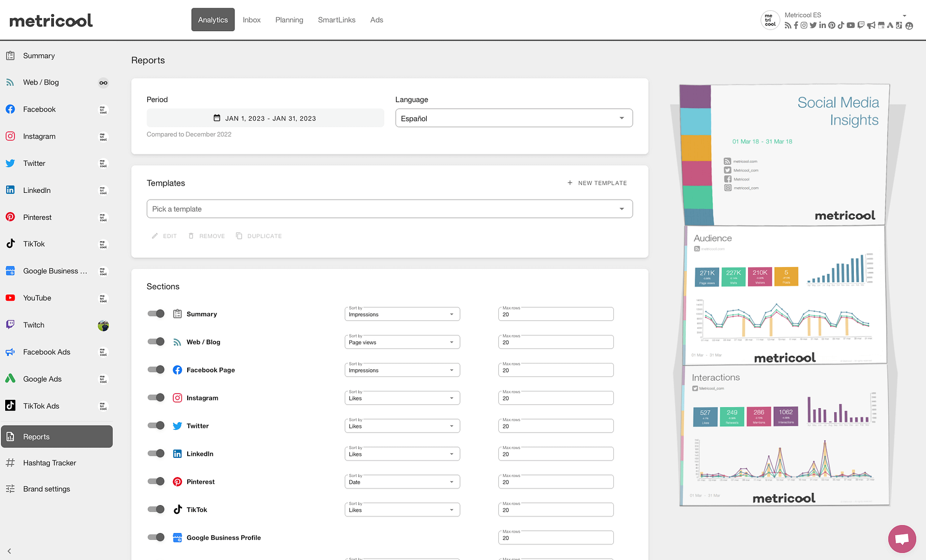This screenshot has width=926, height=560.
Task: Collapse the sidebar with the left chevron
Action: pyautogui.click(x=9, y=551)
